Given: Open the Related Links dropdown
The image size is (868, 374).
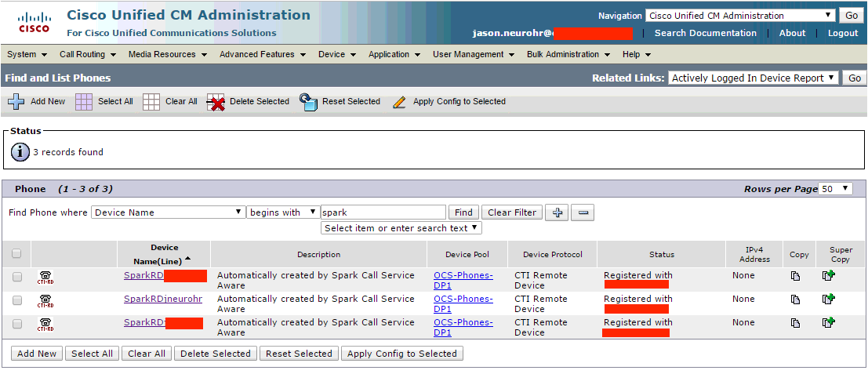Looking at the screenshot, I should pos(754,78).
